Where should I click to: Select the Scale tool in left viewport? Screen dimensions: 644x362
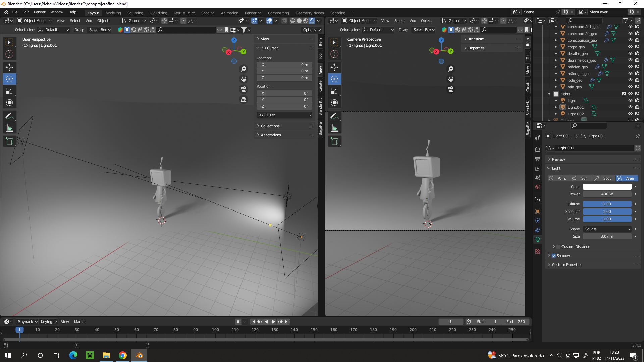9,91
